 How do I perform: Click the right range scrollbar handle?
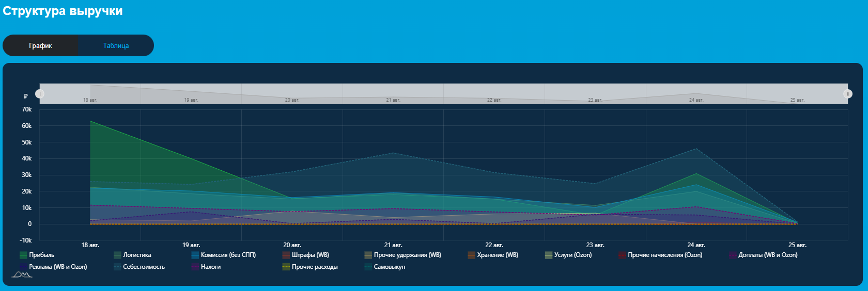point(848,93)
